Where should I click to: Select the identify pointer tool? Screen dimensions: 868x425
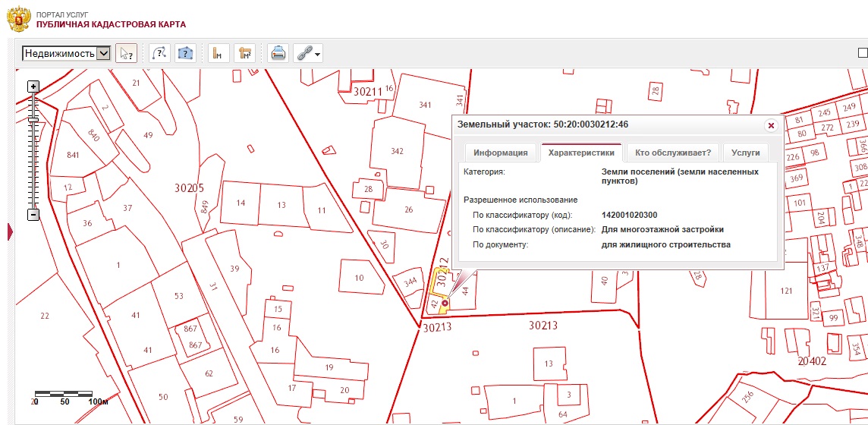[127, 53]
